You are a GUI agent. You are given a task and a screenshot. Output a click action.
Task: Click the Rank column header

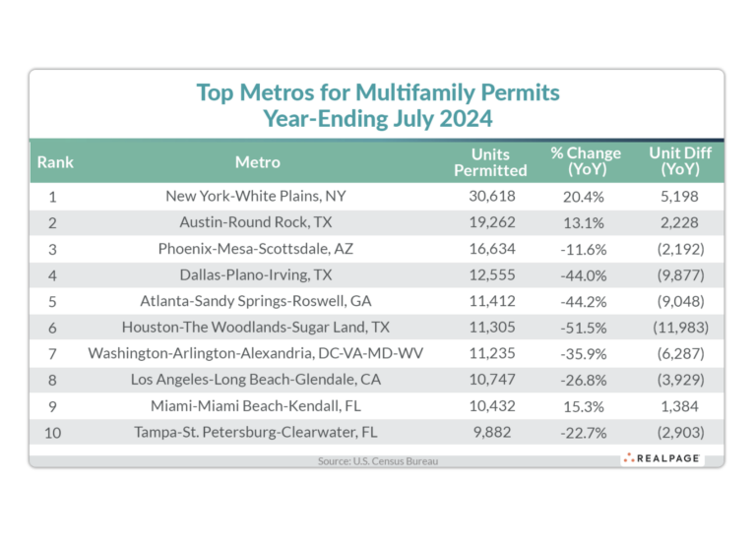55,162
